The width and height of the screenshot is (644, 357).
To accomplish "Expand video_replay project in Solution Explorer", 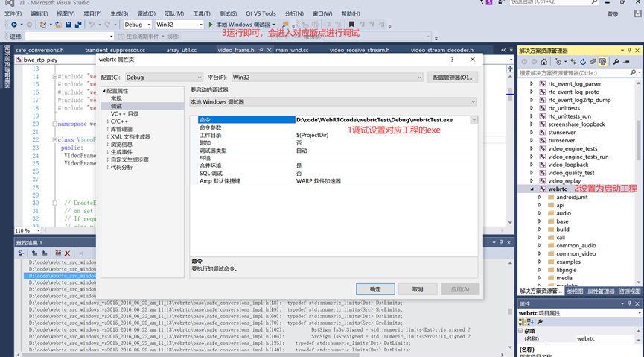I will tap(532, 181).
